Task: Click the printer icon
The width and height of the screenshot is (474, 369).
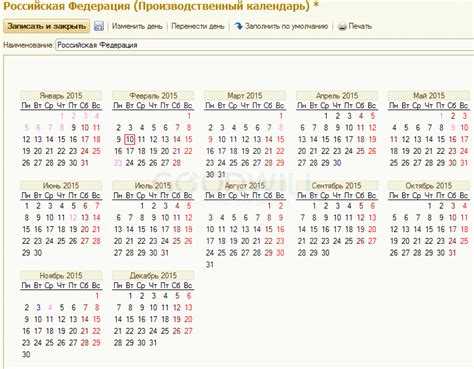Action: (x=342, y=27)
